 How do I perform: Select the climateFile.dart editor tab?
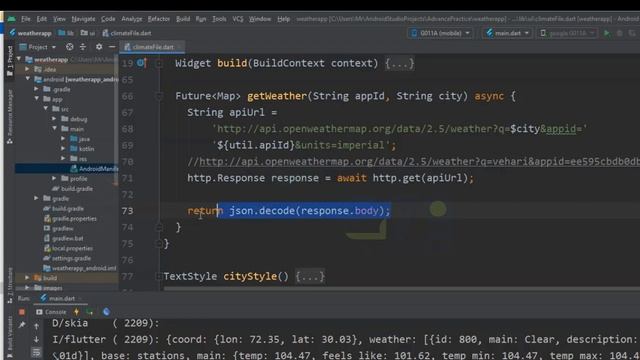pos(152,47)
